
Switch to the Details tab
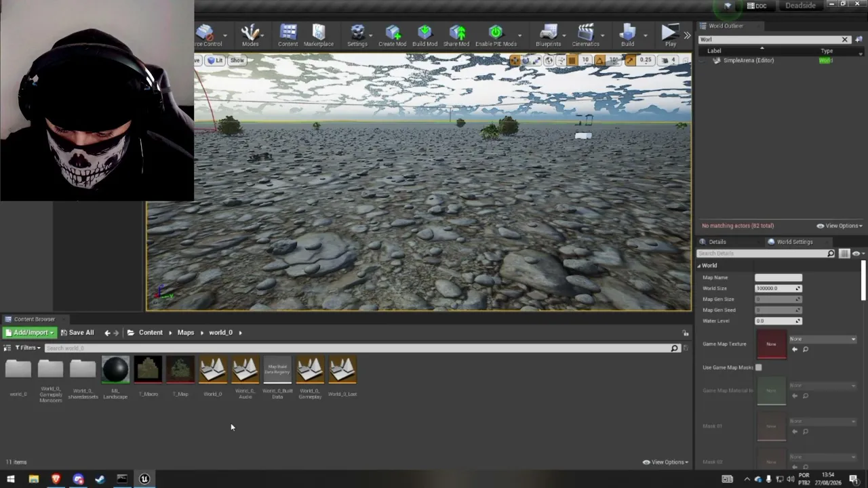coord(717,242)
